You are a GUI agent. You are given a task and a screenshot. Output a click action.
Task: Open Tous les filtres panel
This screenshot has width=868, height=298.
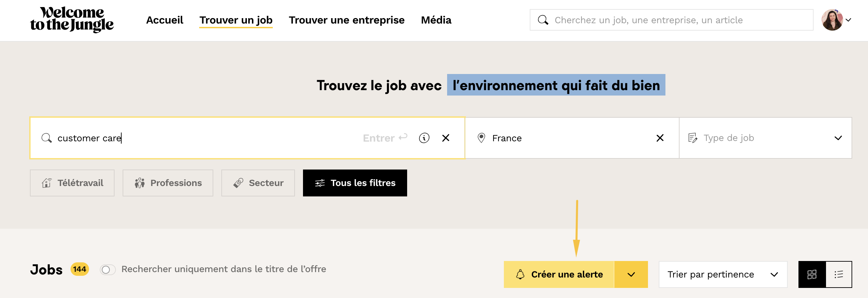(x=354, y=183)
